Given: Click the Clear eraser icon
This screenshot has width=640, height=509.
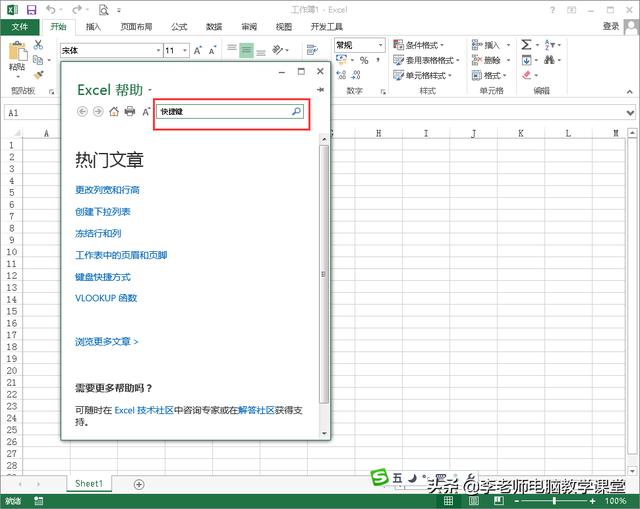Looking at the screenshot, I should [x=527, y=75].
